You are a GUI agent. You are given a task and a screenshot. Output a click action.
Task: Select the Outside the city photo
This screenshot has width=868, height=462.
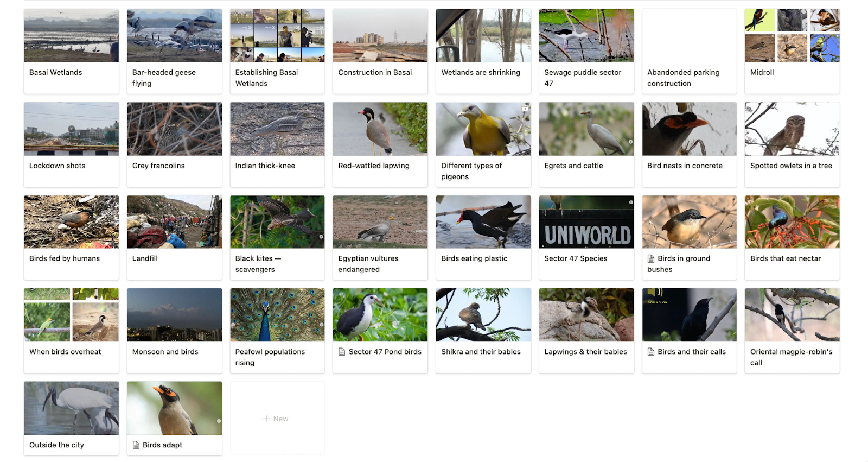click(71, 408)
